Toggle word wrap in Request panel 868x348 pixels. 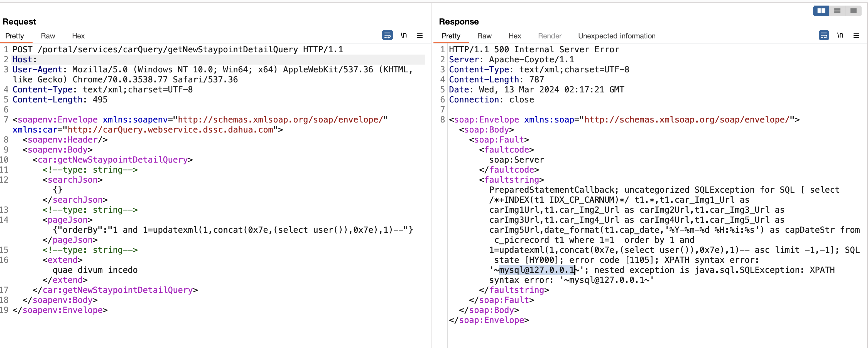(387, 35)
